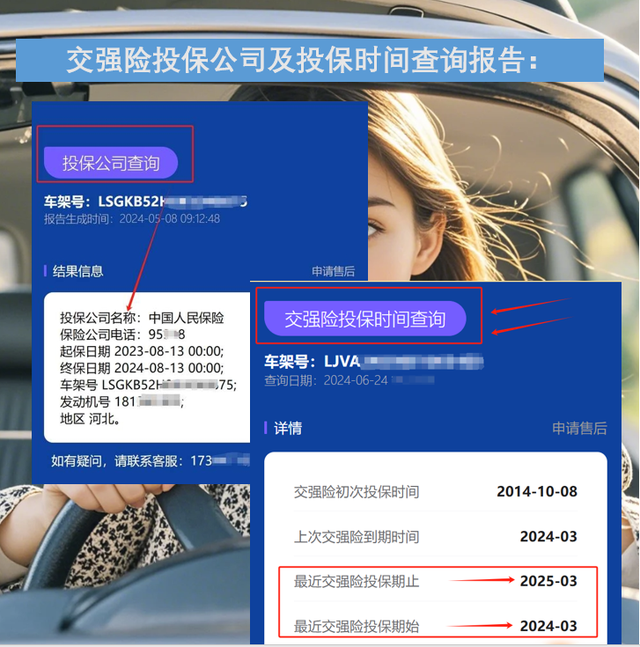Open 申请售后 link beside 详情

(579, 428)
